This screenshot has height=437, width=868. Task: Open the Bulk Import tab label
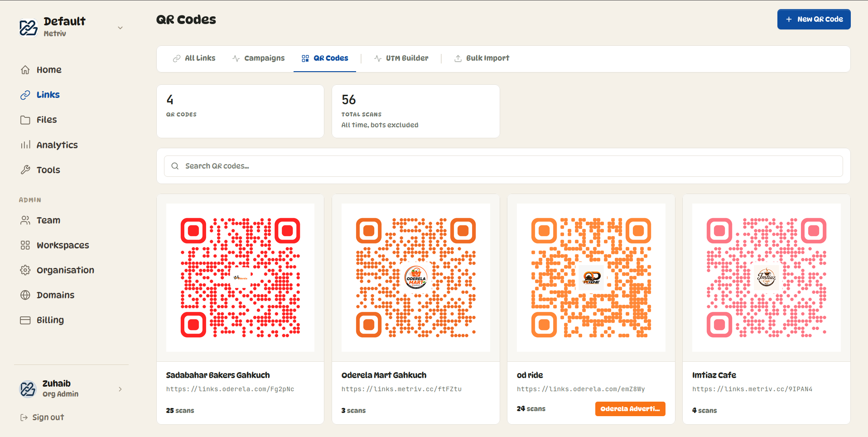487,58
